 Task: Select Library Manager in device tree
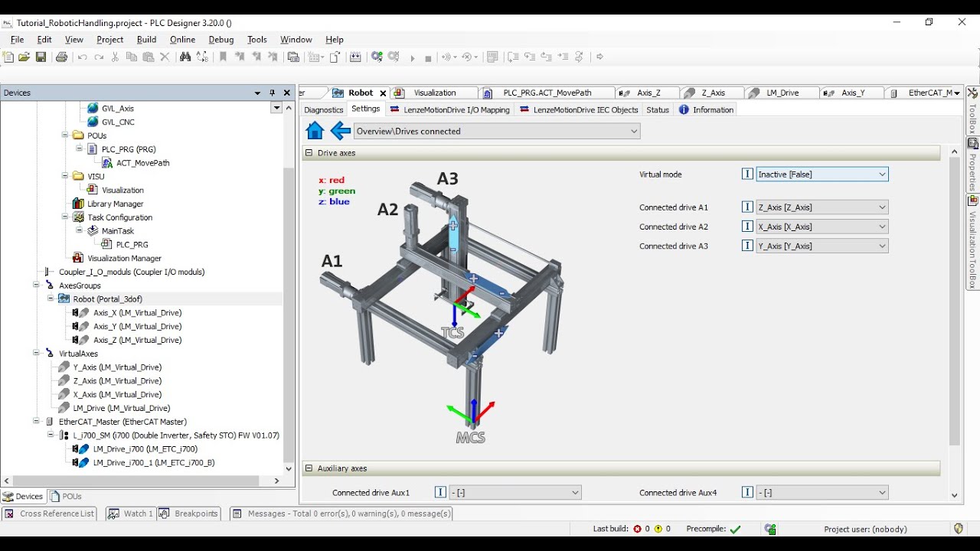[115, 204]
